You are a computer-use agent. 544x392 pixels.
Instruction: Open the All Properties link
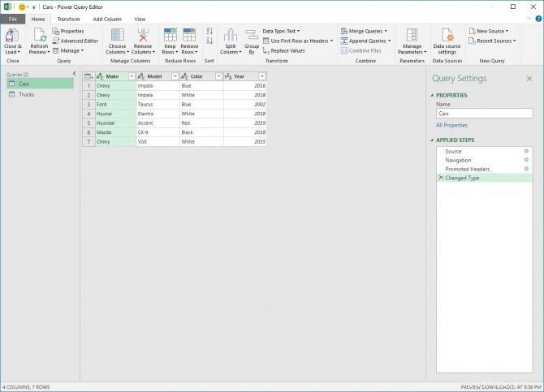point(451,125)
